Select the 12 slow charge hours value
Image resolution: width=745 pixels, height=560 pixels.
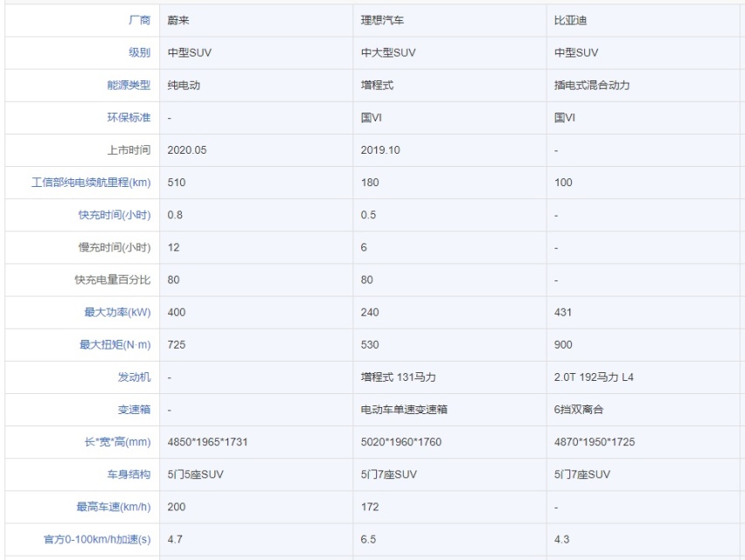pos(173,248)
